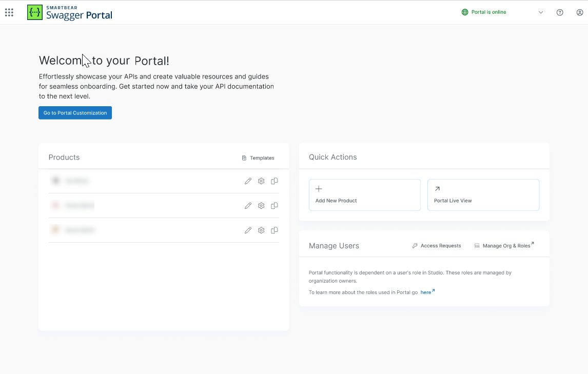Viewport: 588px width, 374px height.
Task: Click the Add New Product card
Action: (364, 195)
